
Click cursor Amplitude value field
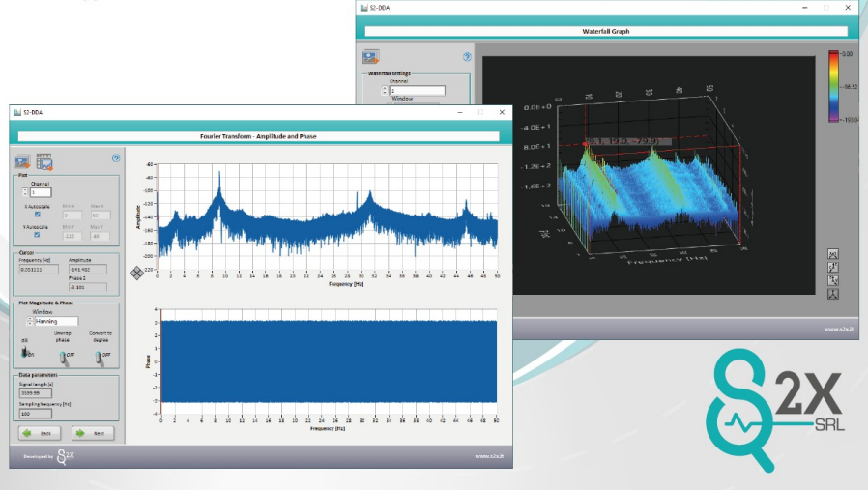pyautogui.click(x=87, y=269)
